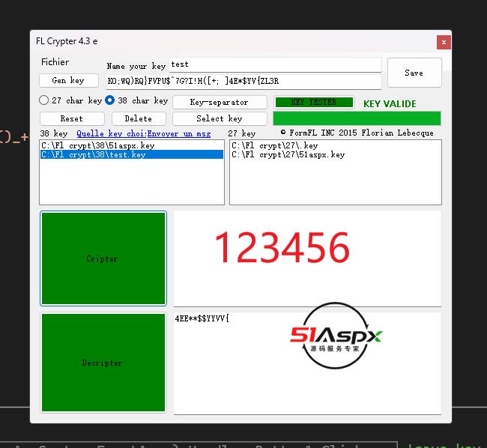This screenshot has height=448, width=487.
Task: Select C:\Fl crypt\27\.key in 27 key list
Action: 336,145
